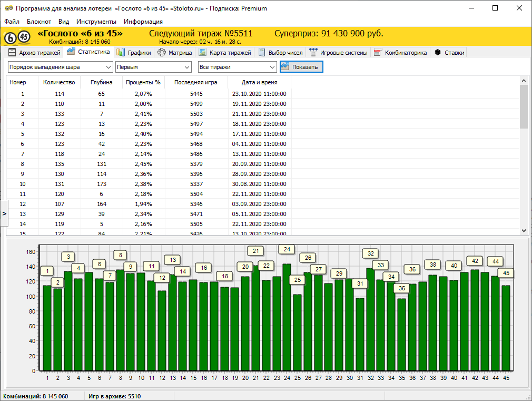The image size is (532, 401).
Task: Open the Блокнот menu
Action: tap(39, 22)
